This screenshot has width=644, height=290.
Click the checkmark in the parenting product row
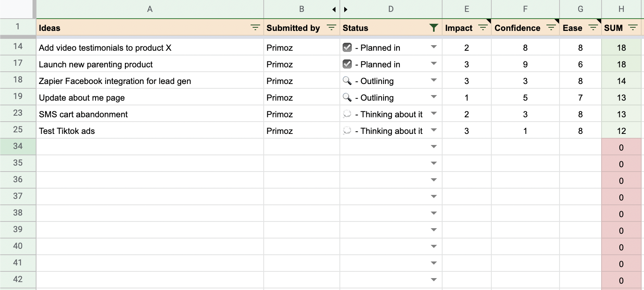point(347,64)
